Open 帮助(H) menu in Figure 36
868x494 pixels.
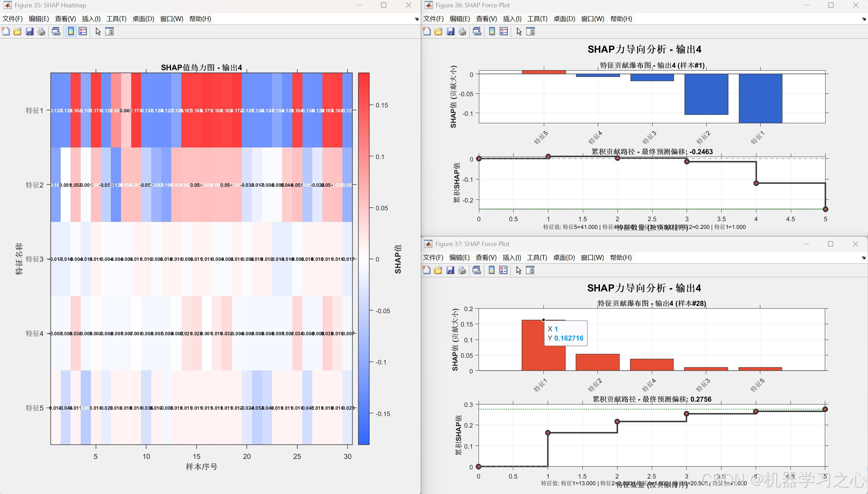(621, 19)
